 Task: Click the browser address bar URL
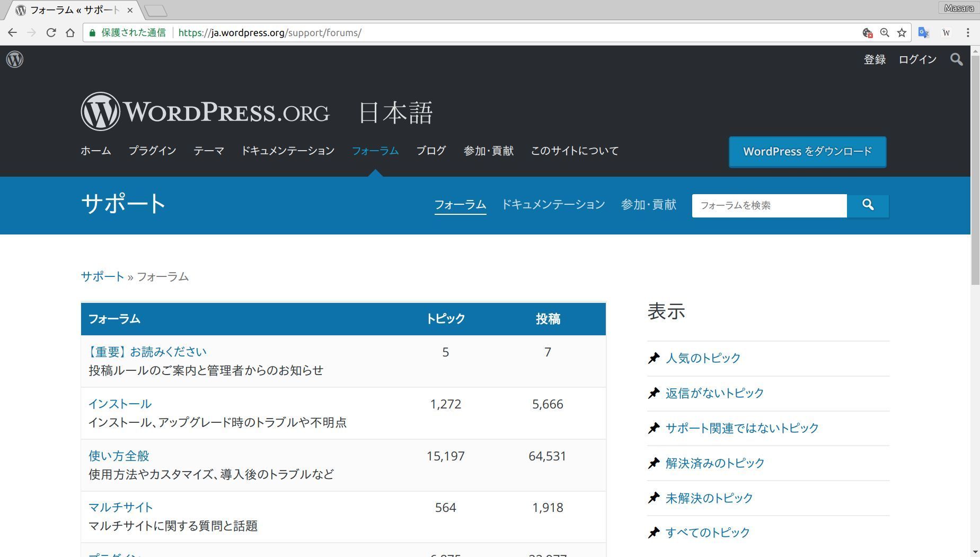(270, 33)
